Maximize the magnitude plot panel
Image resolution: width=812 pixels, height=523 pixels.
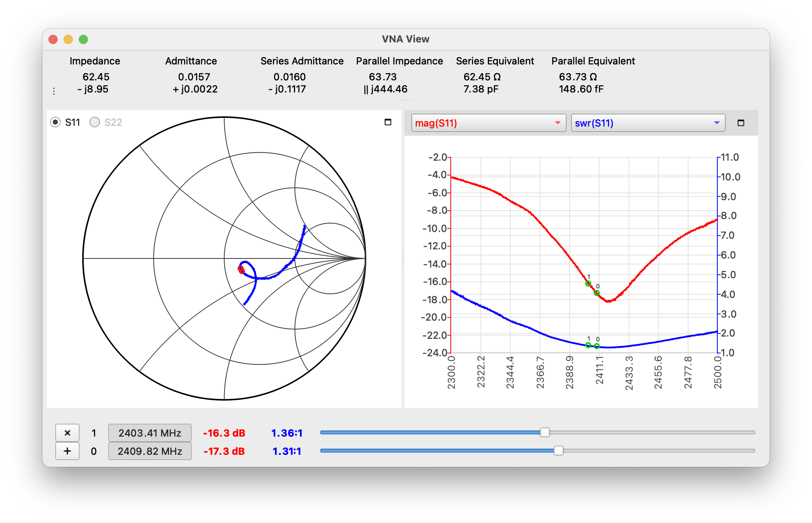coord(741,123)
